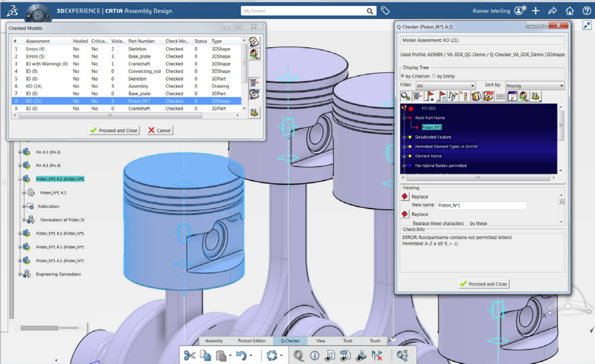Click the first red Replace healing icon
This screenshot has width=595, height=364.
click(405, 196)
